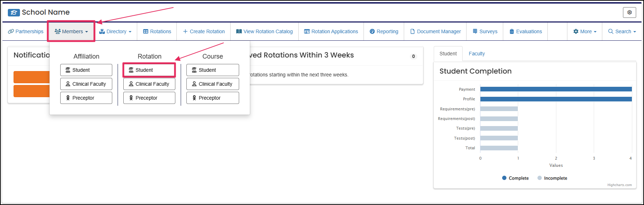
Task: Click the Values axis label
Action: 556,165
